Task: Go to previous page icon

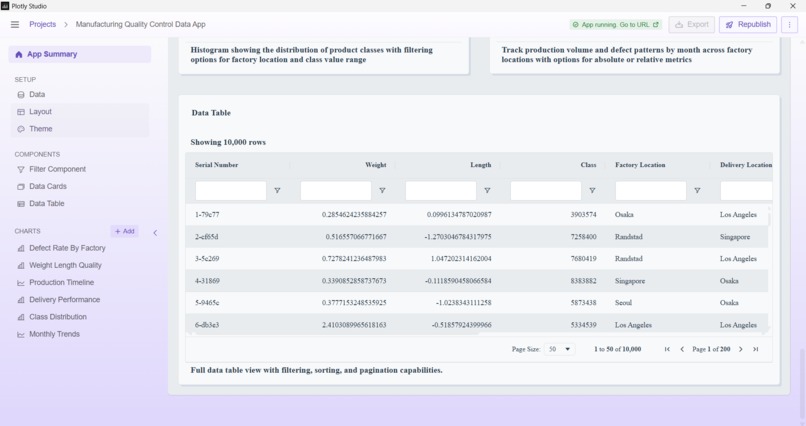Action: [682, 349]
